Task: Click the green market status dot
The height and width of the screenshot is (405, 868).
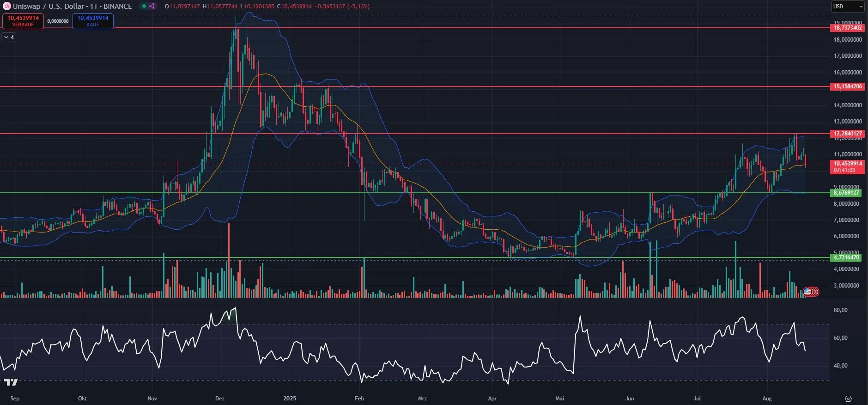Action: [144, 6]
